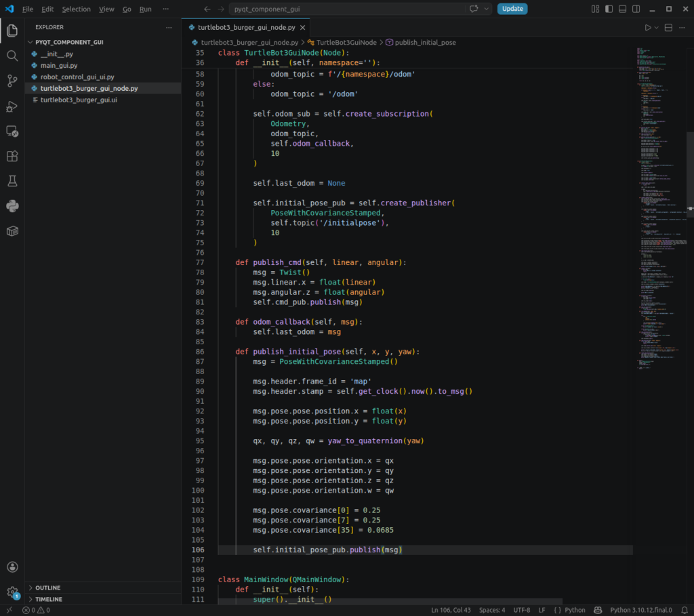Image resolution: width=694 pixels, height=616 pixels.
Task: Open robot_control_gui_ui.py in the Explorer
Action: (x=103, y=77)
